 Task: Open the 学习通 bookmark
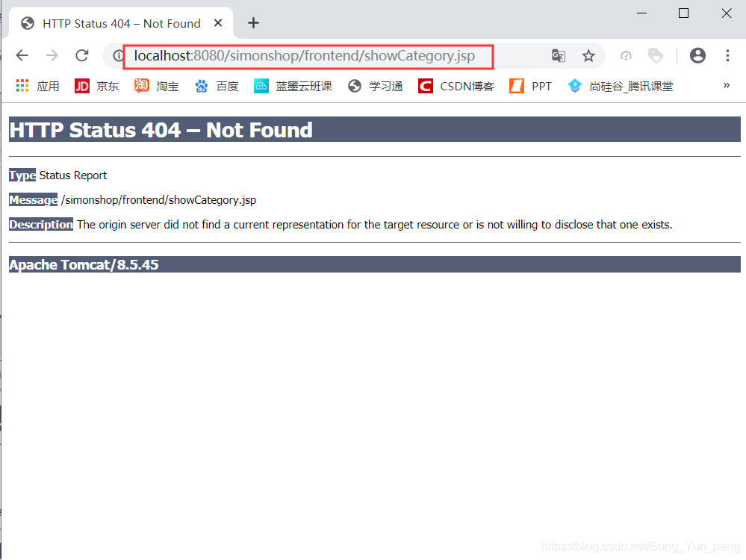[x=376, y=86]
